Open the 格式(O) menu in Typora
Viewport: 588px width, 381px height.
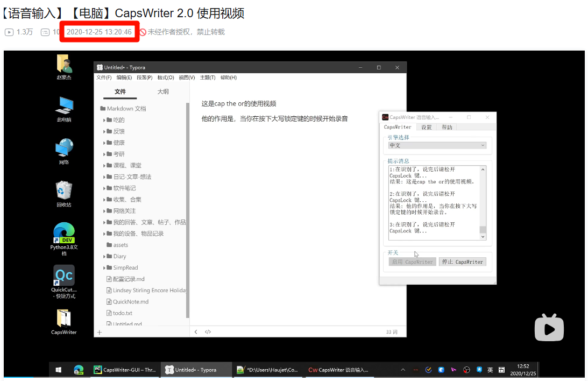(166, 77)
